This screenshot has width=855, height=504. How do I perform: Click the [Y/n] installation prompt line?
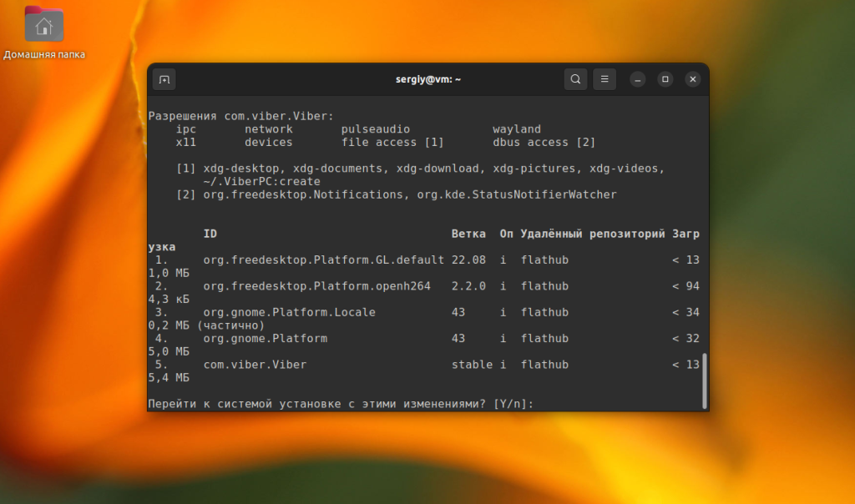(341, 404)
